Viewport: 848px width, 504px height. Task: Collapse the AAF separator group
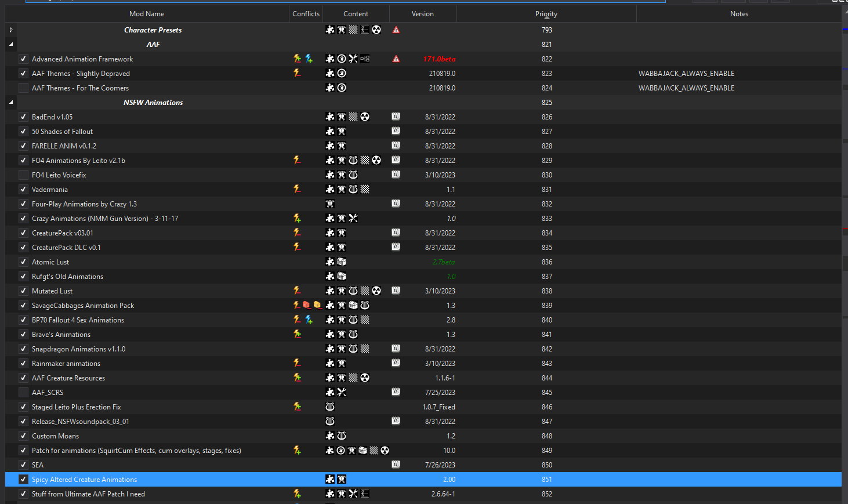11,44
